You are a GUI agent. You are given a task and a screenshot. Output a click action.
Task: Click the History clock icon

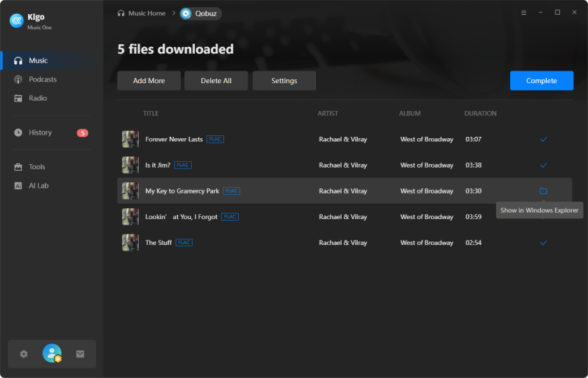click(x=18, y=132)
